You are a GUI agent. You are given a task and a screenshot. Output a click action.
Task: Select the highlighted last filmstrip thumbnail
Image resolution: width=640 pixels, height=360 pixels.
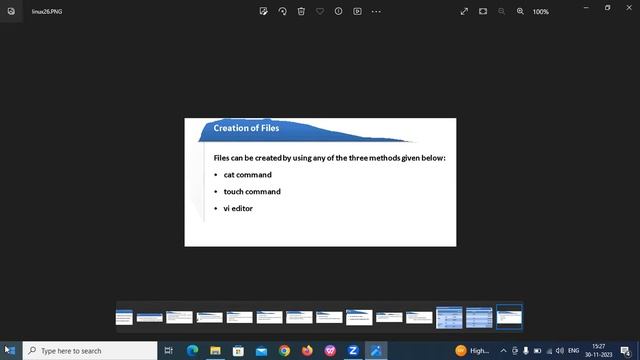coord(509,317)
